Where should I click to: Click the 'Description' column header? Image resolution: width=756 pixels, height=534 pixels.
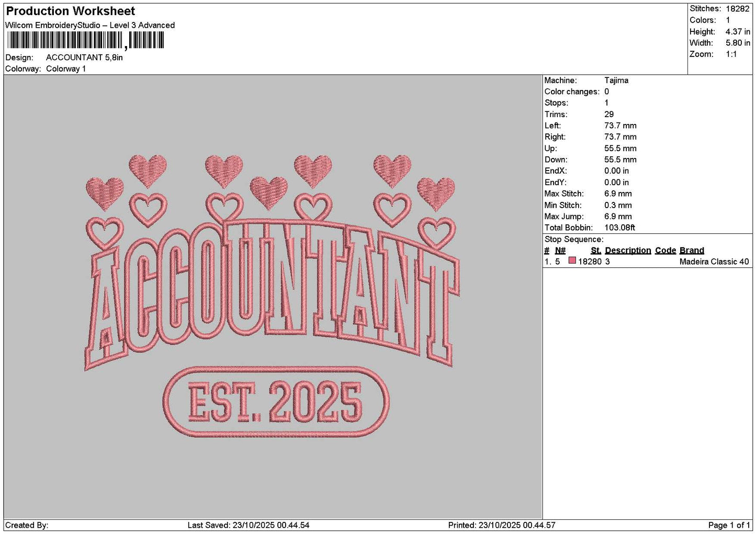click(x=628, y=251)
